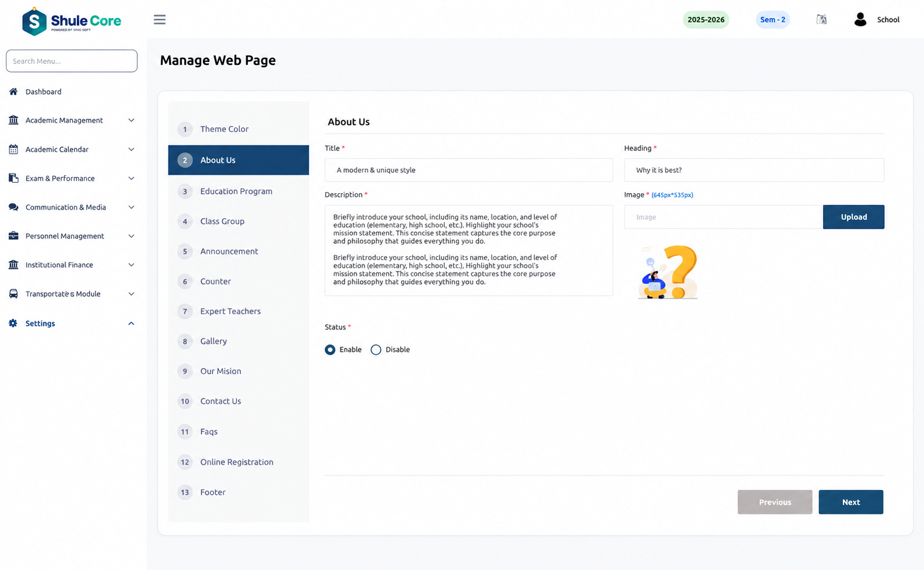Click the Description text area

(x=469, y=251)
